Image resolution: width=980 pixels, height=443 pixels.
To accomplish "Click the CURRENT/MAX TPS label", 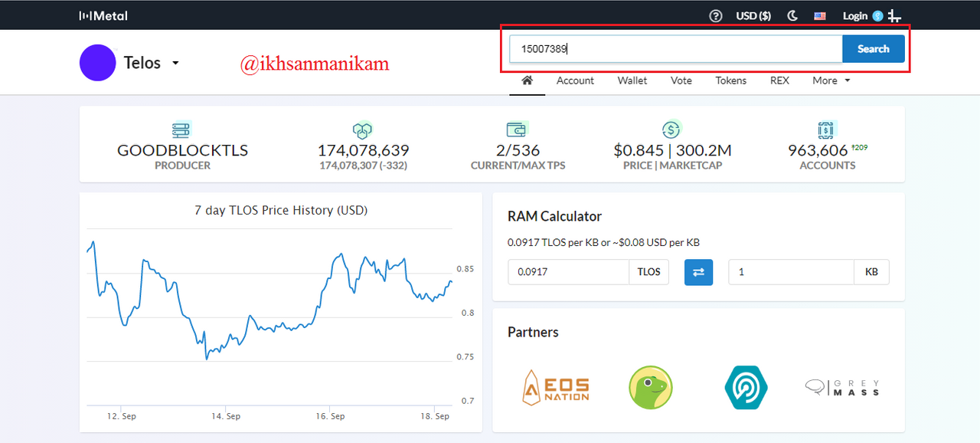I will (x=518, y=166).
